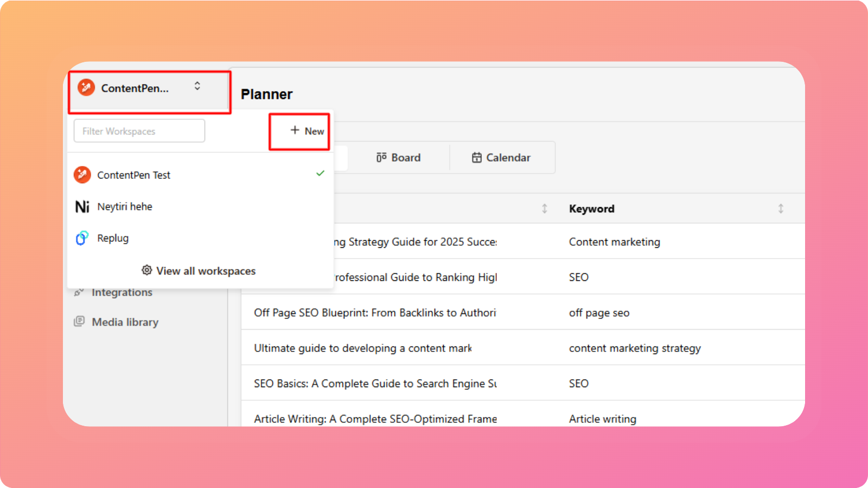Switch to the Replug workspace

click(113, 238)
